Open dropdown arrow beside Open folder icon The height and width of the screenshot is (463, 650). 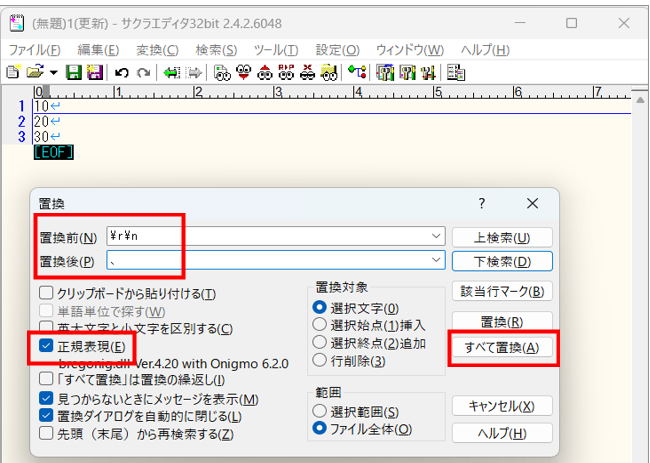[x=52, y=72]
